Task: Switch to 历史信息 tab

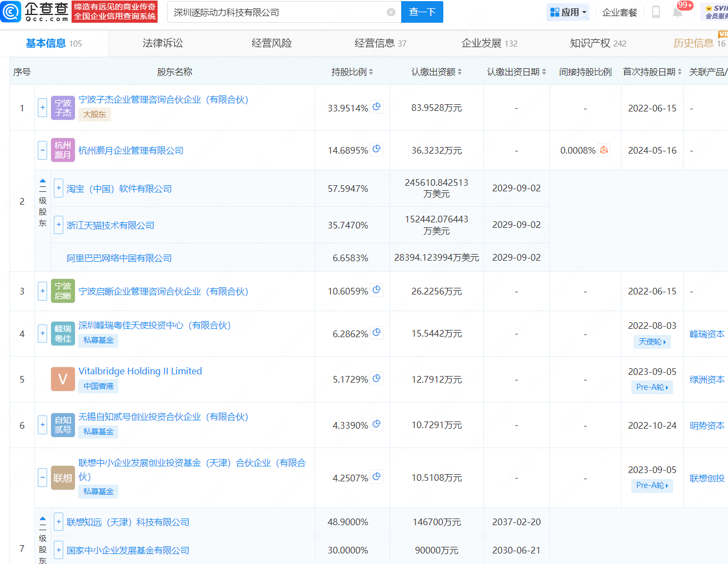Action: (x=699, y=43)
